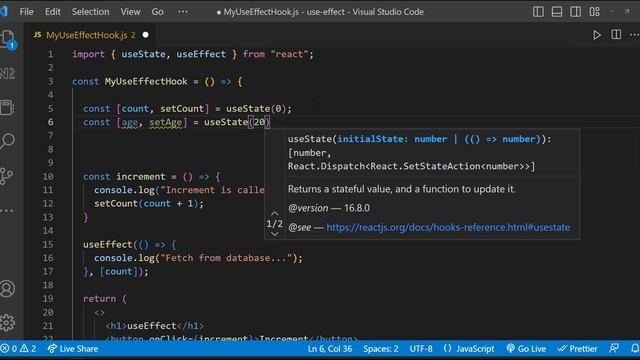Show next signature with down chevron
Screen dimensions: 640x360
pyautogui.click(x=274, y=234)
